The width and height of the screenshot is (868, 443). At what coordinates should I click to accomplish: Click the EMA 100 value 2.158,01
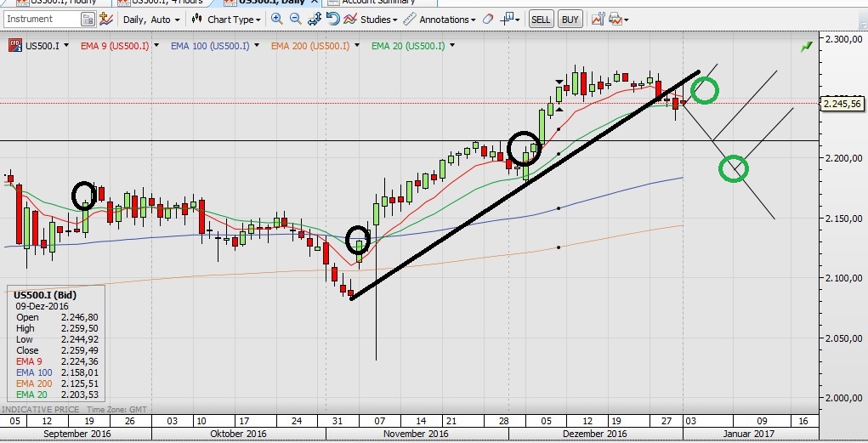click(80, 372)
